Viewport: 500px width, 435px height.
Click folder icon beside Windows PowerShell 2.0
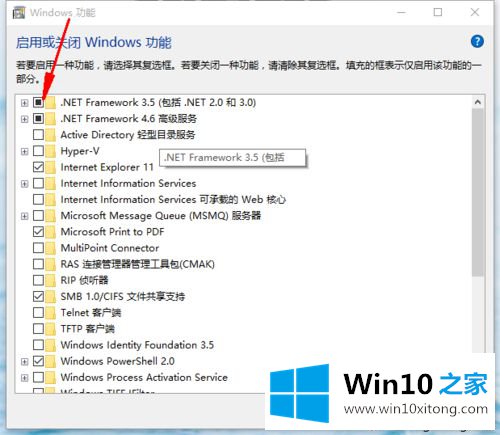pos(50,361)
